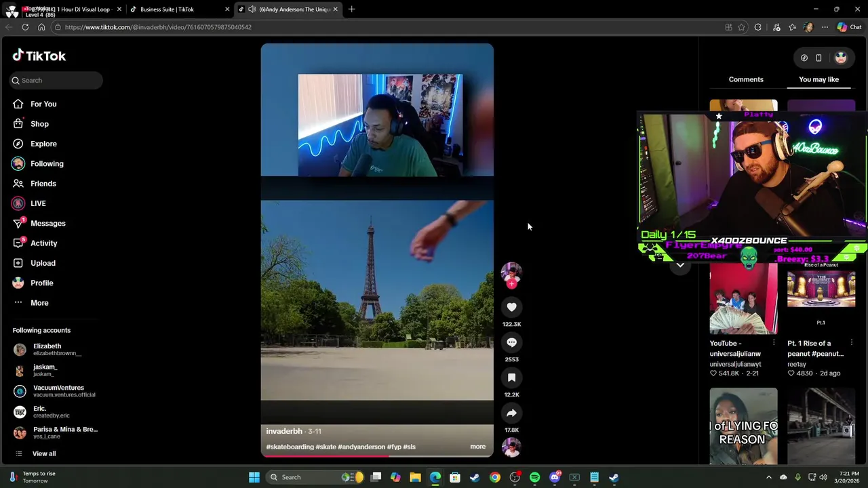Open options for Rise of a peanut video
Screen dimensions: 868x488
852,343
